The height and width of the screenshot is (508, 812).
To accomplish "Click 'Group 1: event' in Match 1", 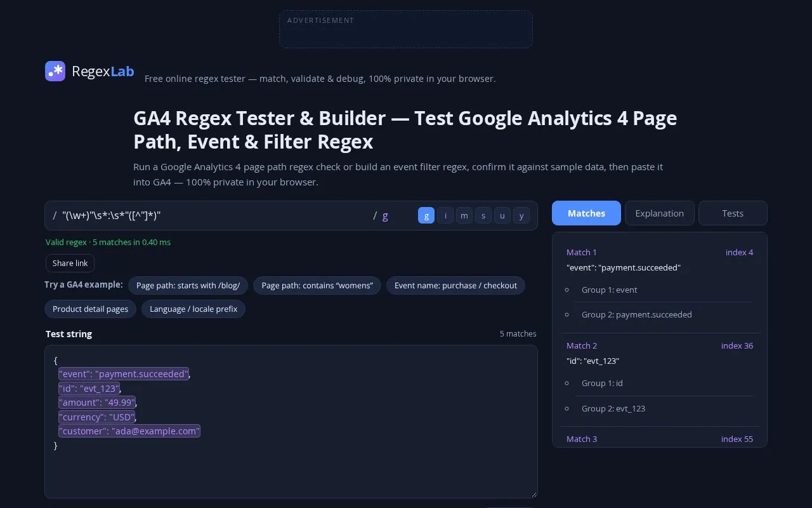I will (x=609, y=290).
